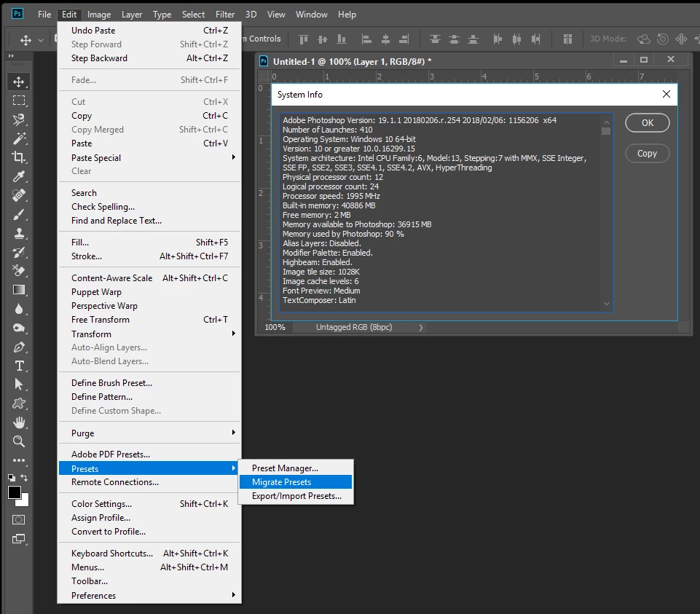This screenshot has width=700, height=614.
Task: Select the Healing Brush tool
Action: point(19,195)
